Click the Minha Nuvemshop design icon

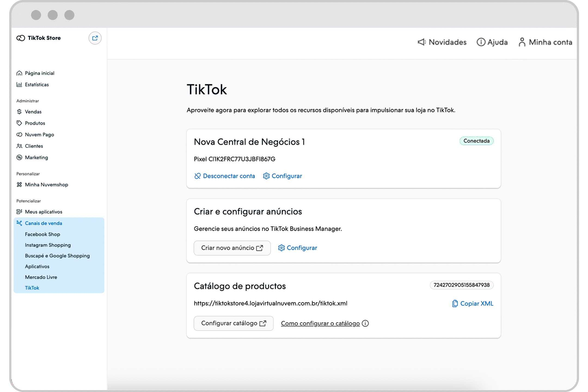[x=19, y=185]
